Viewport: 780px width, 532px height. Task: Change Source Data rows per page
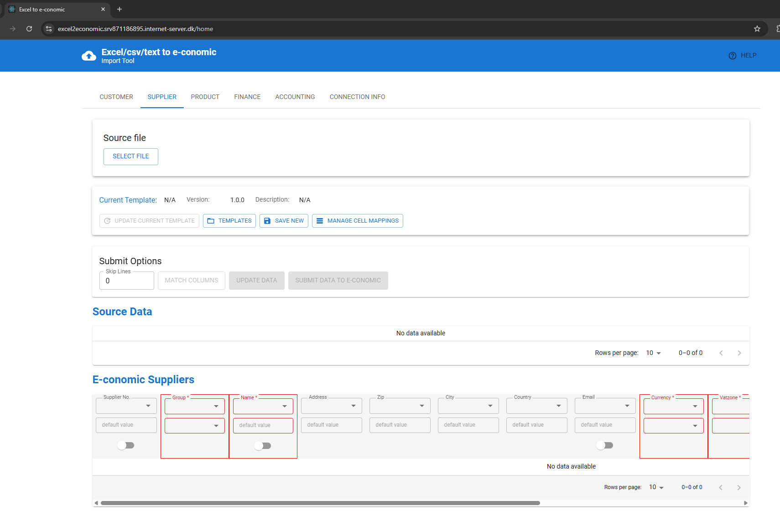654,353
